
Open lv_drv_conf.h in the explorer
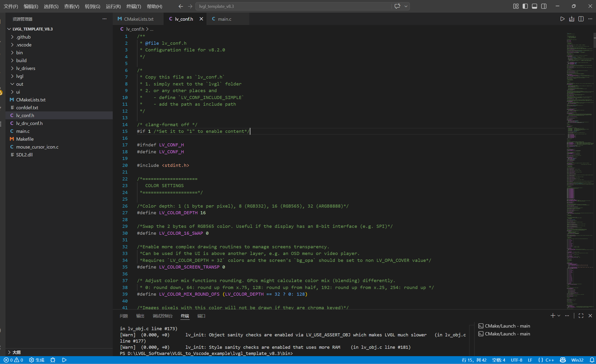coord(59,123)
